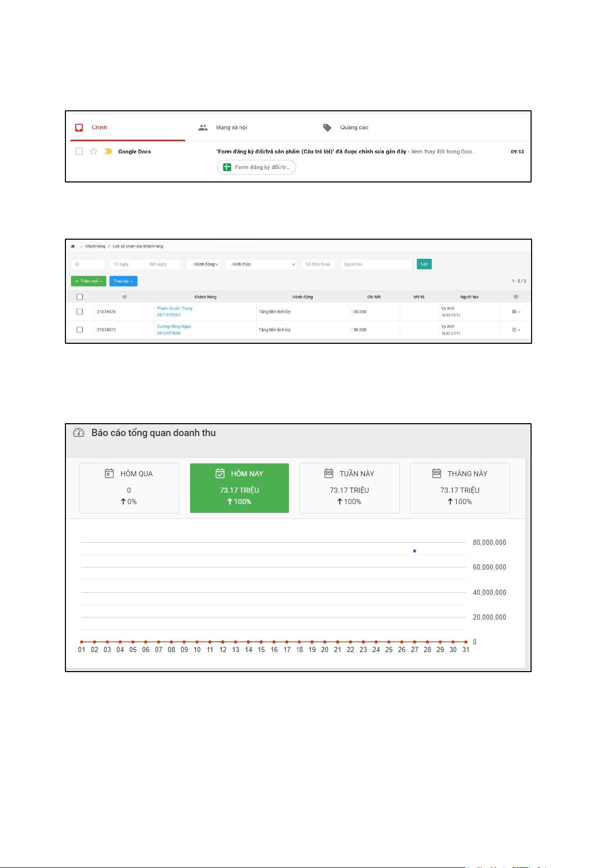Screen dimensions: 614x868
Task: Select the TUẦN NÀY revenue card
Action: (x=349, y=488)
